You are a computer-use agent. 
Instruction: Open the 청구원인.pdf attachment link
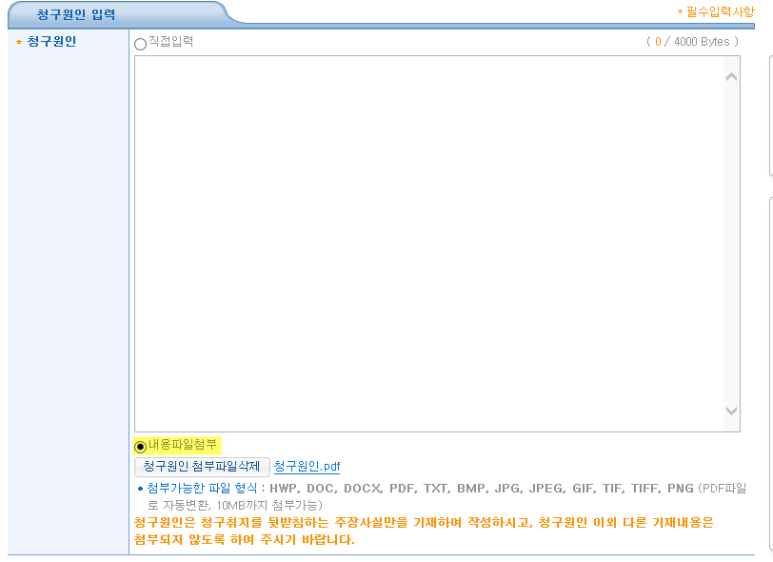click(x=307, y=466)
